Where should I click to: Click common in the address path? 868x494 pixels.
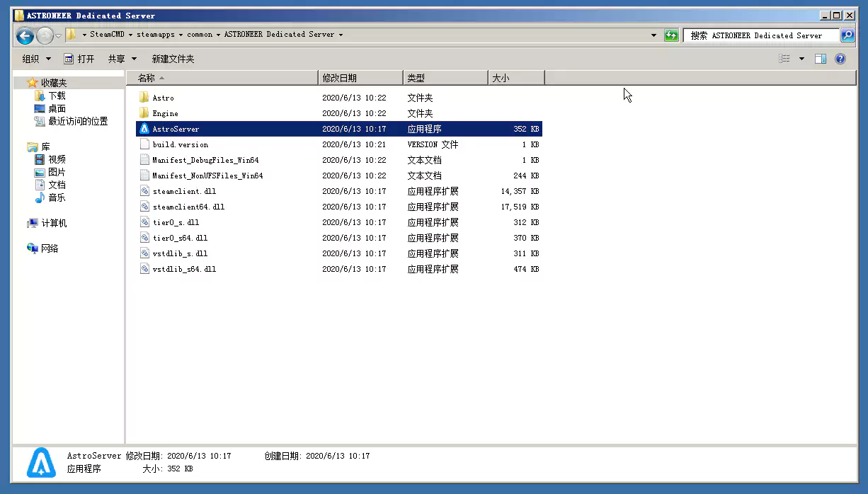pyautogui.click(x=200, y=35)
